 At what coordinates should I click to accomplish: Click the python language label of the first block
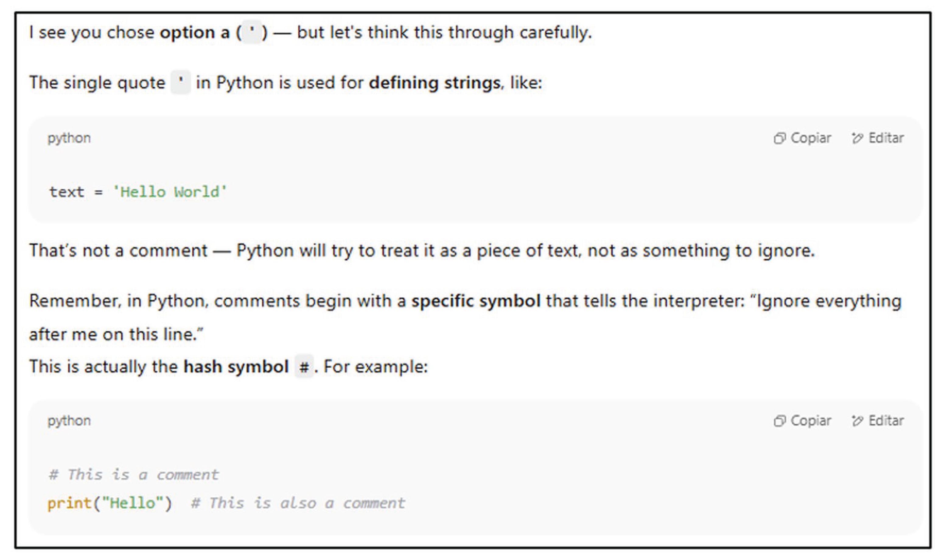[x=69, y=139]
